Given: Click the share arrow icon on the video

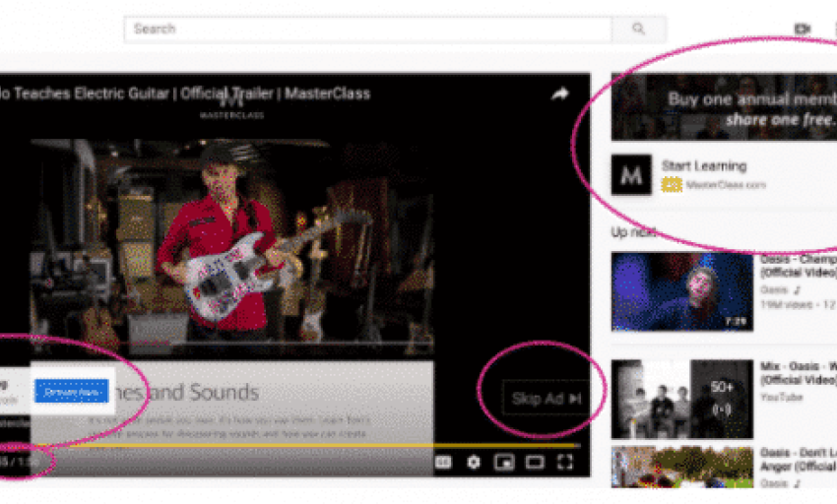Looking at the screenshot, I should pos(560,94).
